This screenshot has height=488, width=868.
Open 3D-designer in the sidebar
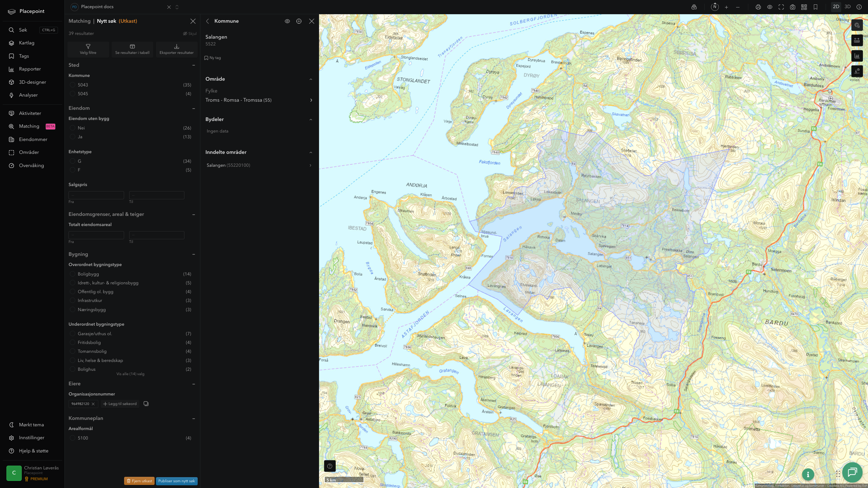point(32,82)
